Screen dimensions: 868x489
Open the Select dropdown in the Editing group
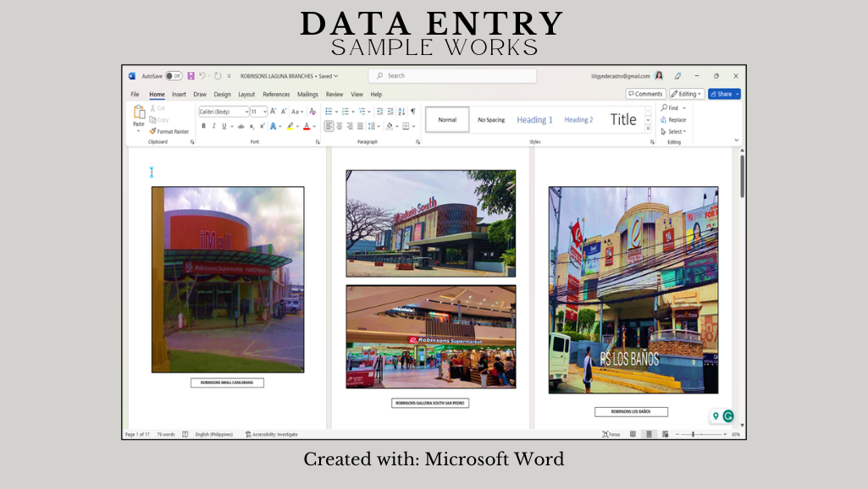point(674,132)
